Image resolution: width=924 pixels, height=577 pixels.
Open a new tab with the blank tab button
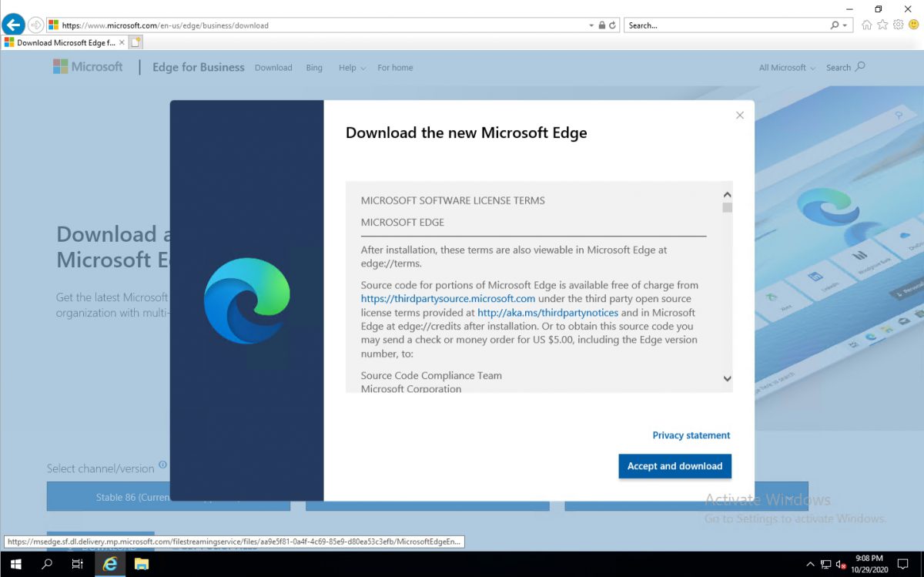tap(136, 42)
